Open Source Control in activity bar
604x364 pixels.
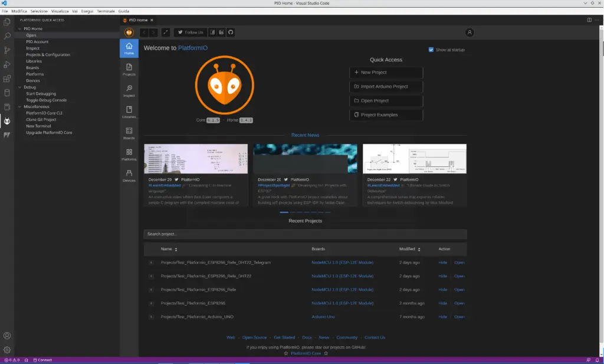click(7, 50)
